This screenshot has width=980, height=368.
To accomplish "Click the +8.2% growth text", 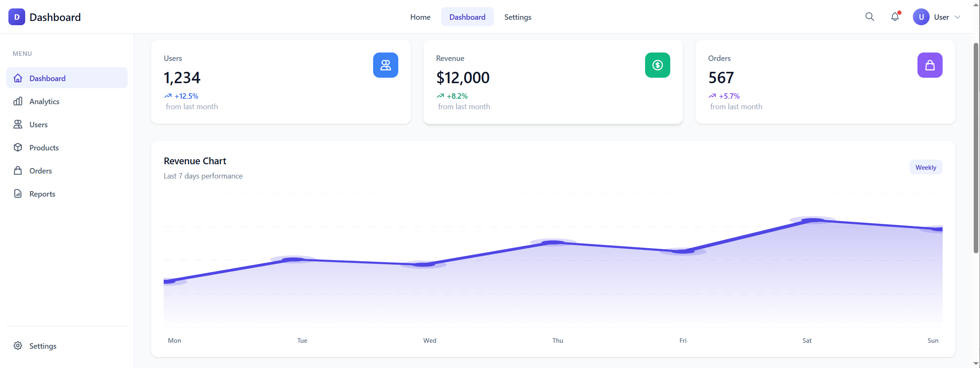I will click(457, 96).
